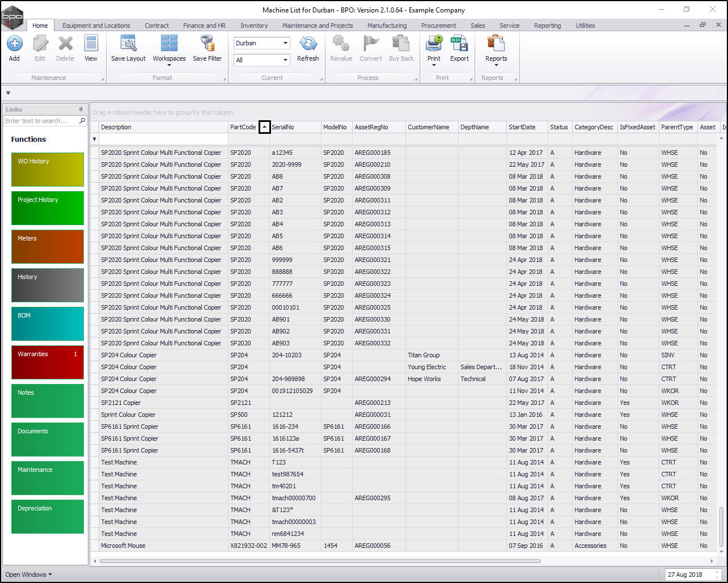Click the Add machine icon
Image resolution: width=728 pixels, height=583 pixels.
click(14, 44)
